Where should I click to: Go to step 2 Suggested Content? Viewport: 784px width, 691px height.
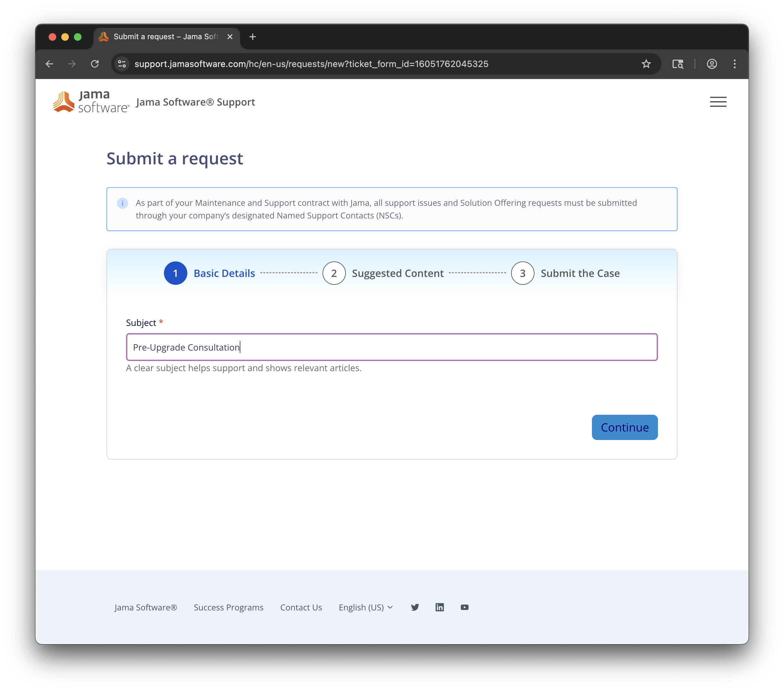383,273
